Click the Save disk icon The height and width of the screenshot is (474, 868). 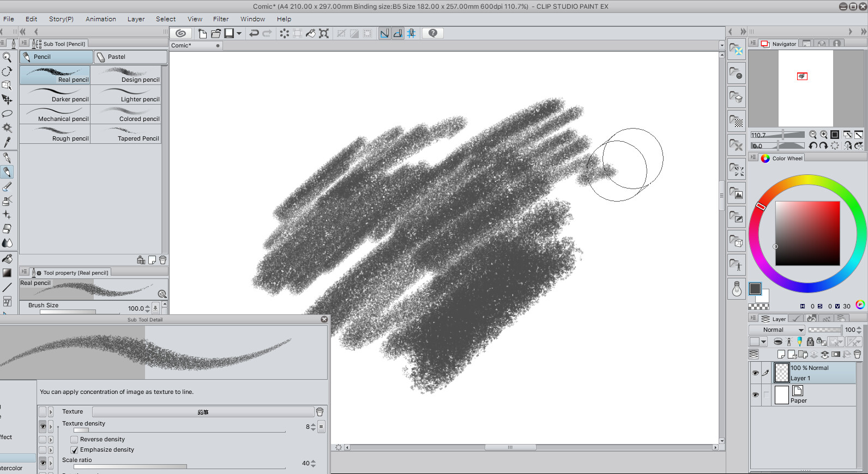[x=230, y=33]
